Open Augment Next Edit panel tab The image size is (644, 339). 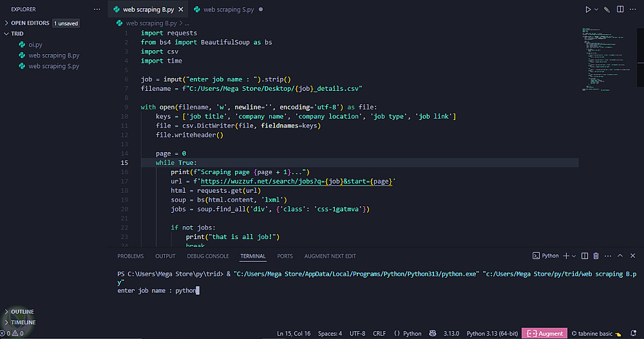(x=330, y=256)
